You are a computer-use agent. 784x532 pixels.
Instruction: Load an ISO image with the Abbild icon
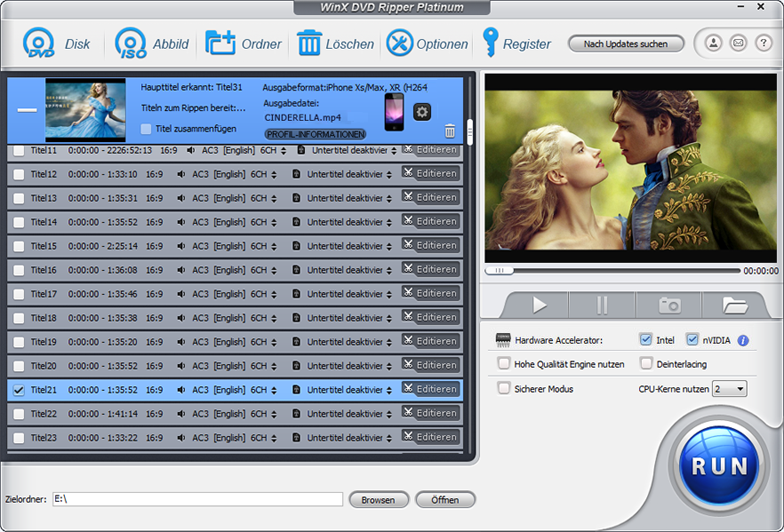click(x=130, y=43)
